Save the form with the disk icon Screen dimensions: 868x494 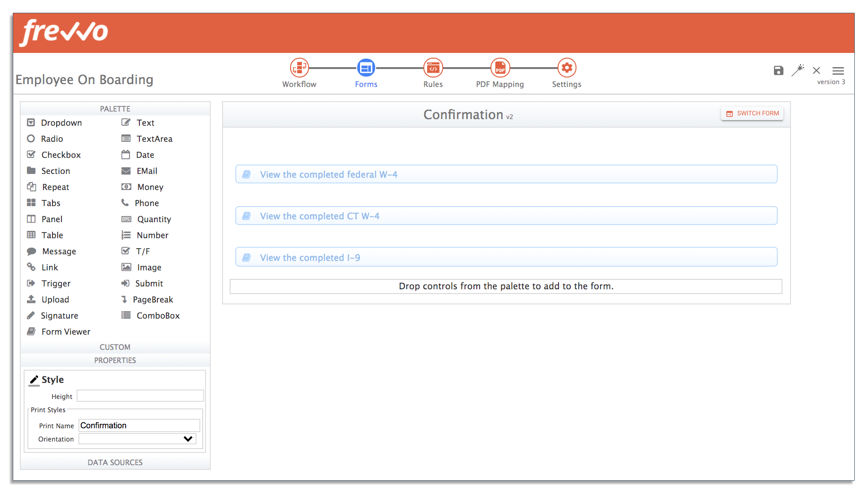tap(778, 70)
